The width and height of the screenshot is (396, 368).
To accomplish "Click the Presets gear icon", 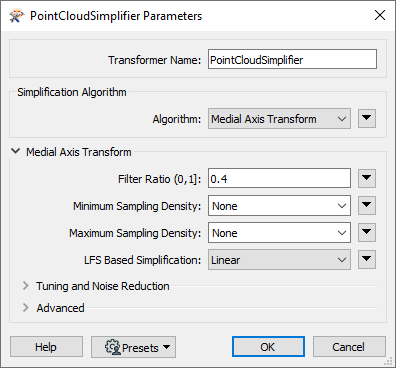I will point(113,347).
